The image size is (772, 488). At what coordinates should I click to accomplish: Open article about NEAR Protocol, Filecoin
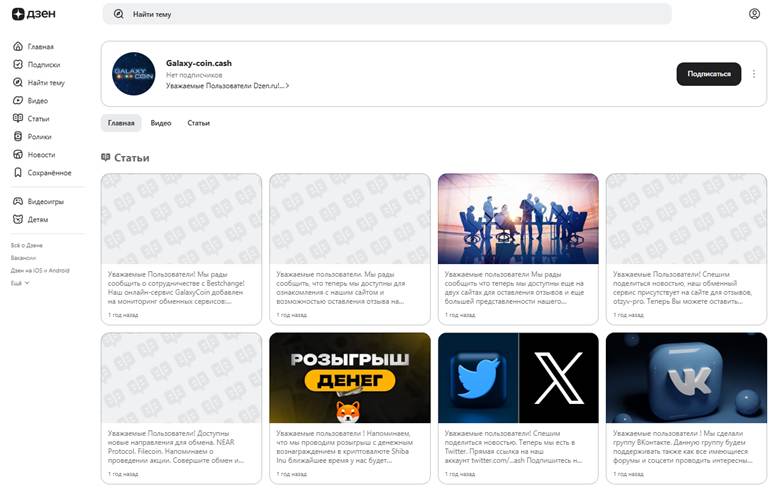pos(176,447)
